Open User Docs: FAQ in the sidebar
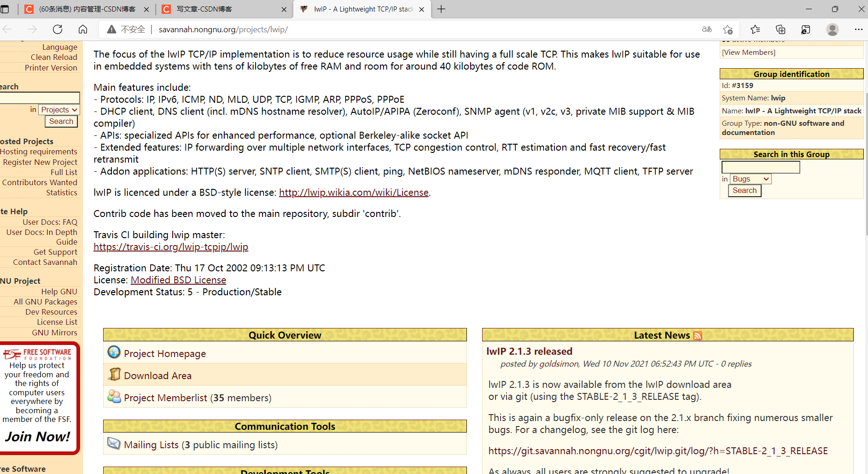The width and height of the screenshot is (868, 474). (50, 222)
